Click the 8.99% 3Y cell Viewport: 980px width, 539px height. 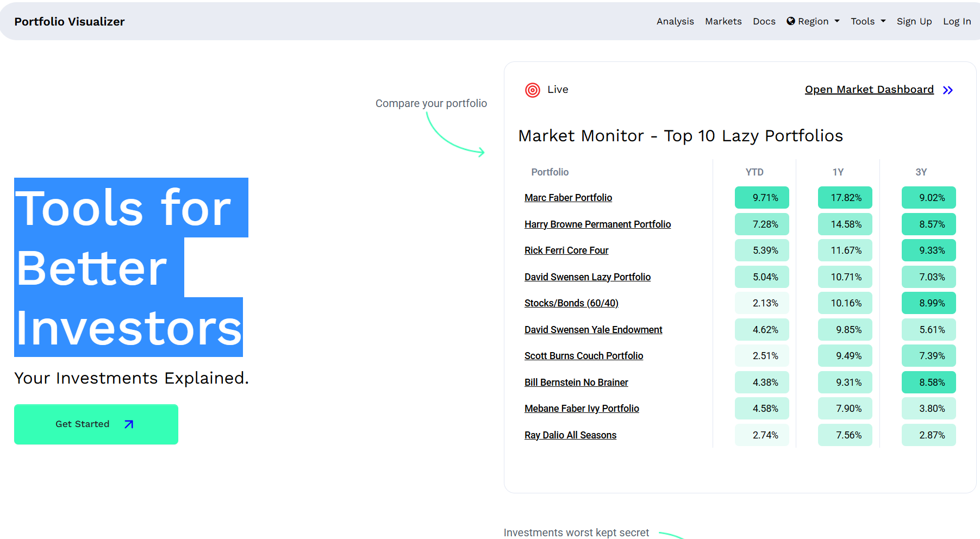pos(929,303)
